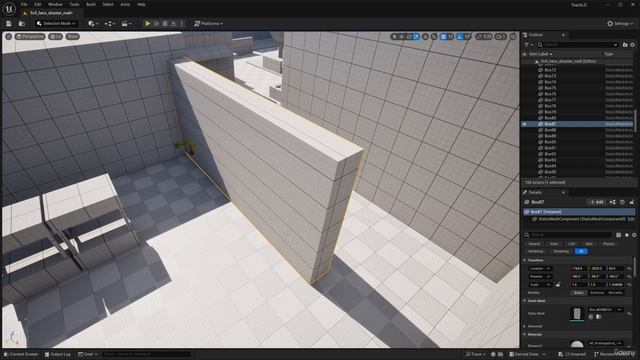
Task: Browse to the static mesh in Content Browser
Action: 598,317
